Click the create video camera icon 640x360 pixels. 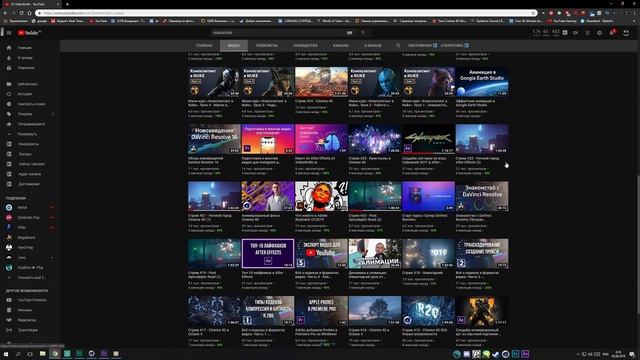(575, 33)
